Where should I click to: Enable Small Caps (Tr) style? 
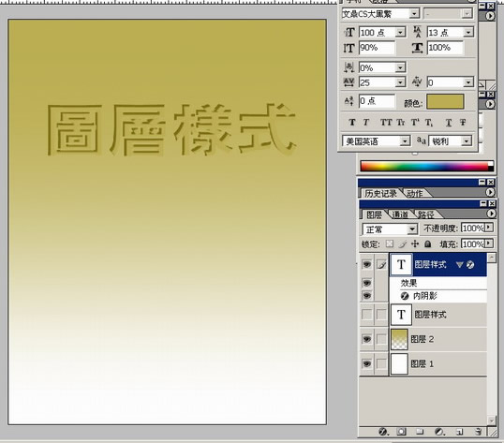click(x=401, y=123)
